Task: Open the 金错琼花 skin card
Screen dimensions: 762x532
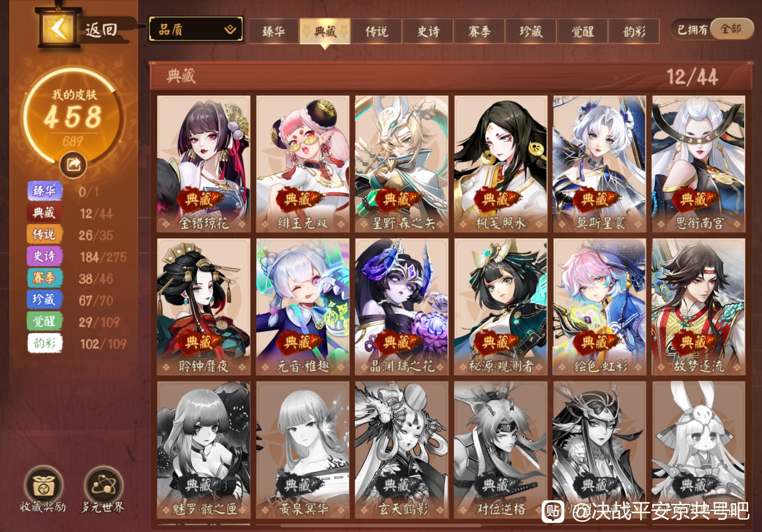Action: (204, 164)
